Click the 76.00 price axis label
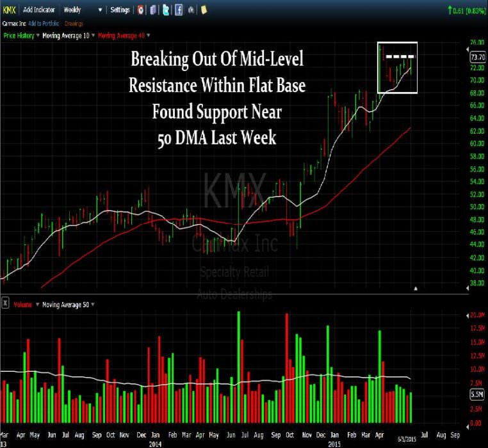 477,42
